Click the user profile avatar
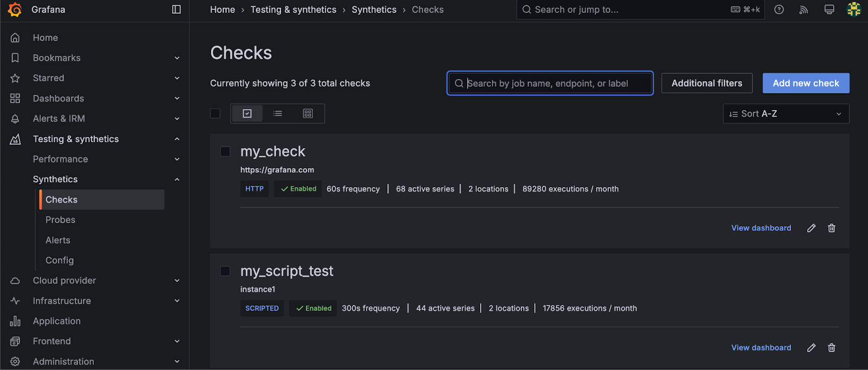This screenshot has width=868, height=370. point(854,9)
